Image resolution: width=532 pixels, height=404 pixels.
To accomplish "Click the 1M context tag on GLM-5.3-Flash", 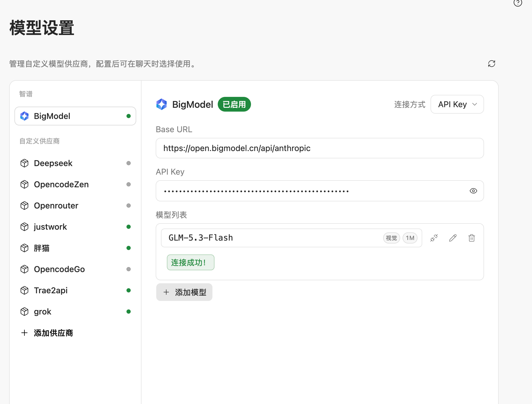I will [x=410, y=238].
